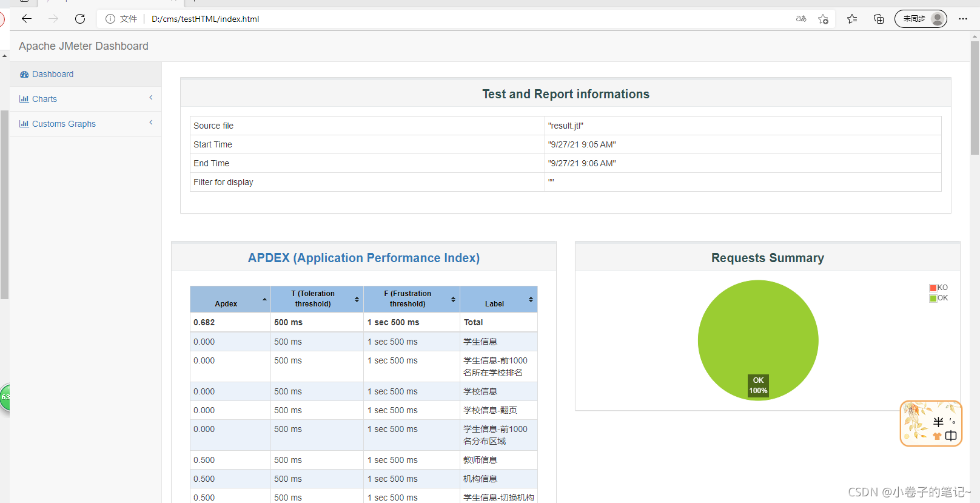Viewport: 980px width, 503px height.
Task: Click the Customs Graphs bar-chart icon
Action: click(24, 124)
